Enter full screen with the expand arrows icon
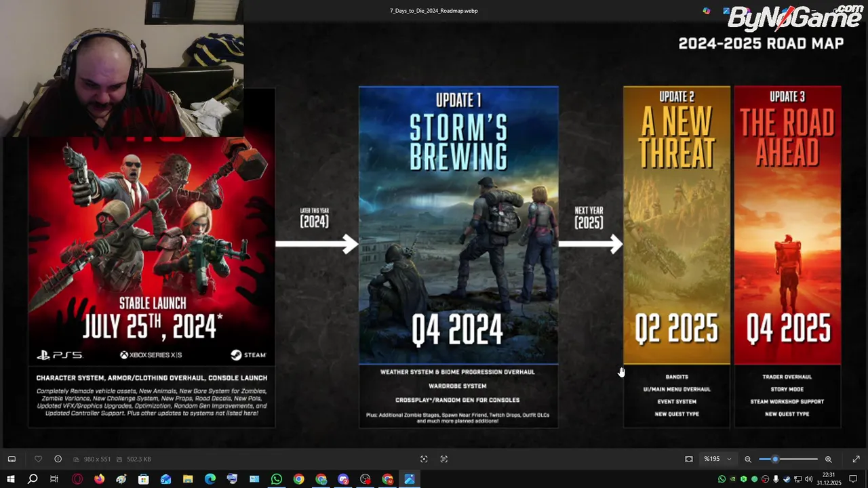 856,459
